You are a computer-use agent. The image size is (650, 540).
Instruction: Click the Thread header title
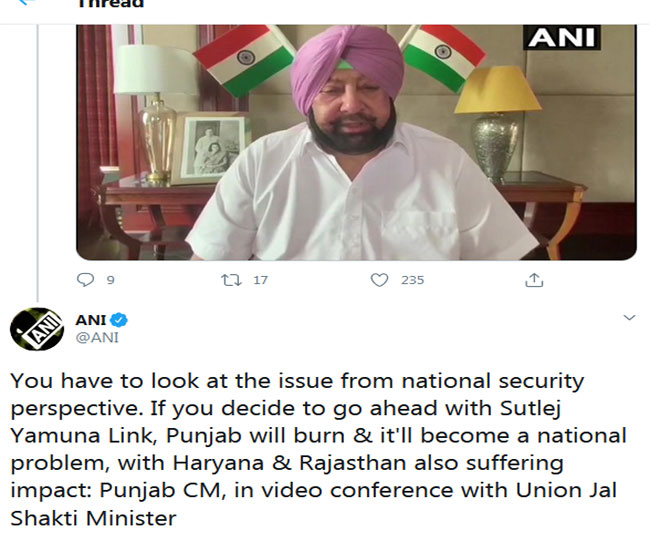click(x=111, y=4)
